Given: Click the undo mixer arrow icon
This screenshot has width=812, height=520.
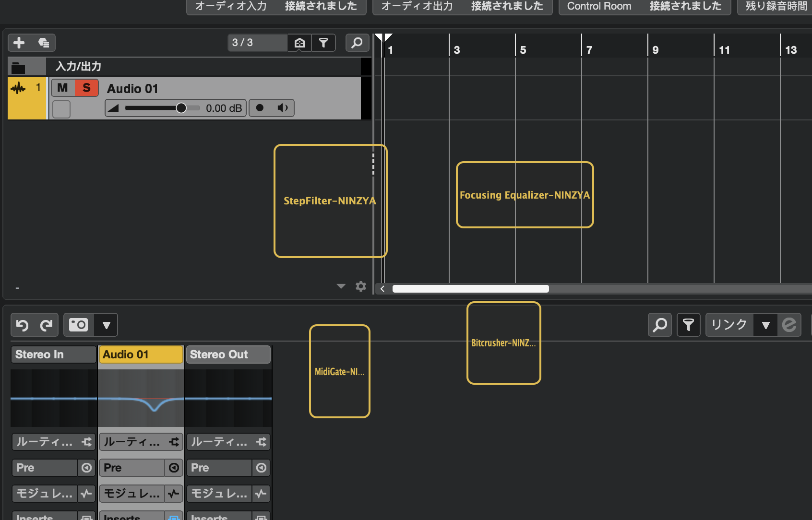Looking at the screenshot, I should 22,325.
